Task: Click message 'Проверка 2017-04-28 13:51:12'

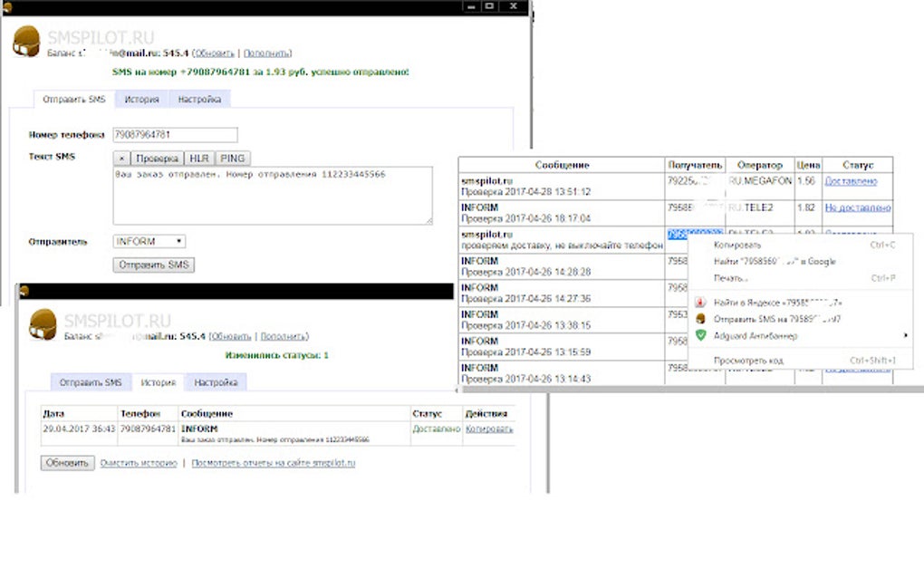Action: click(525, 191)
